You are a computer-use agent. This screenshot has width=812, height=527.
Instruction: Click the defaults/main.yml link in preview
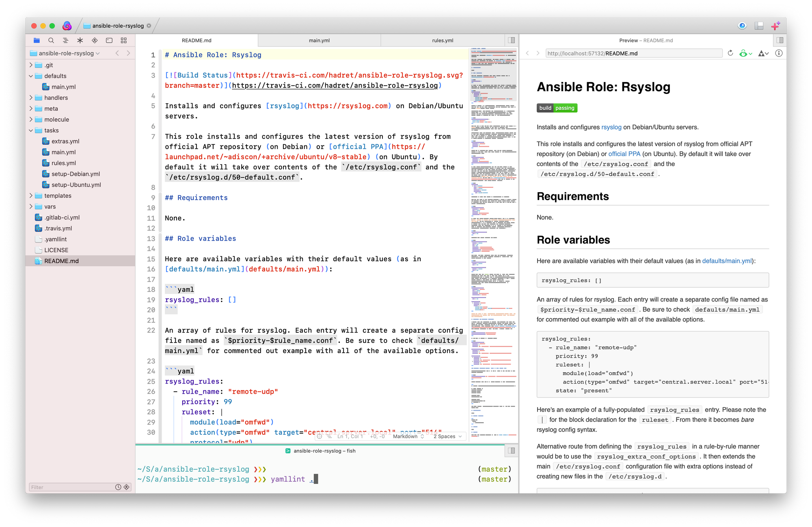pos(727,261)
